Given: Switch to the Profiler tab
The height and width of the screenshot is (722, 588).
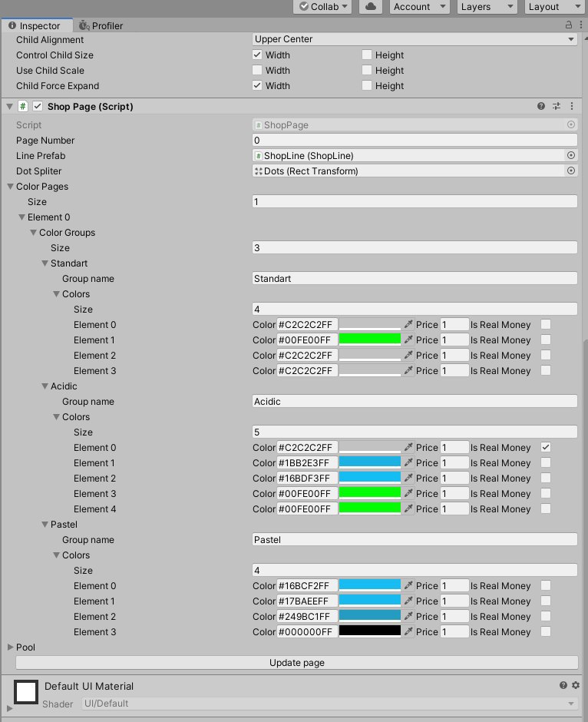Looking at the screenshot, I should tap(101, 25).
